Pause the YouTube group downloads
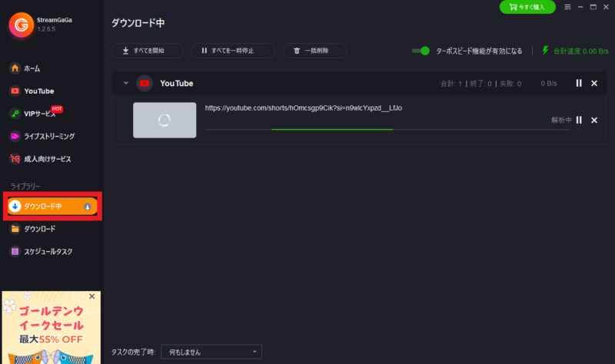 (579, 83)
